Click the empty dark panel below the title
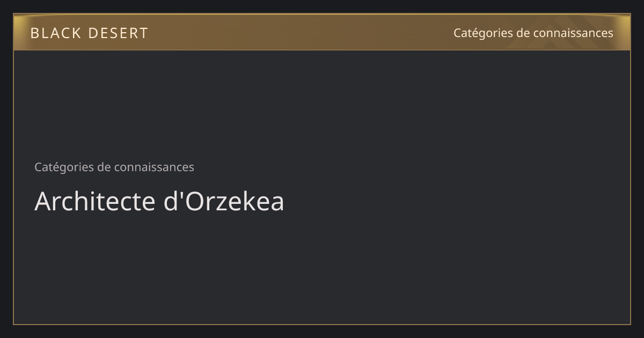The height and width of the screenshot is (338, 644). click(322, 268)
